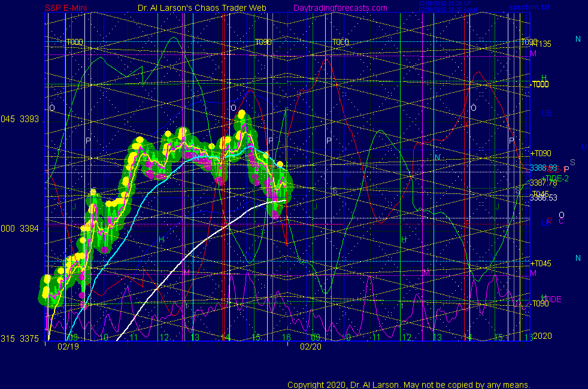
Task: Click the "spcctom.txt" file name label
Action: click(529, 7)
